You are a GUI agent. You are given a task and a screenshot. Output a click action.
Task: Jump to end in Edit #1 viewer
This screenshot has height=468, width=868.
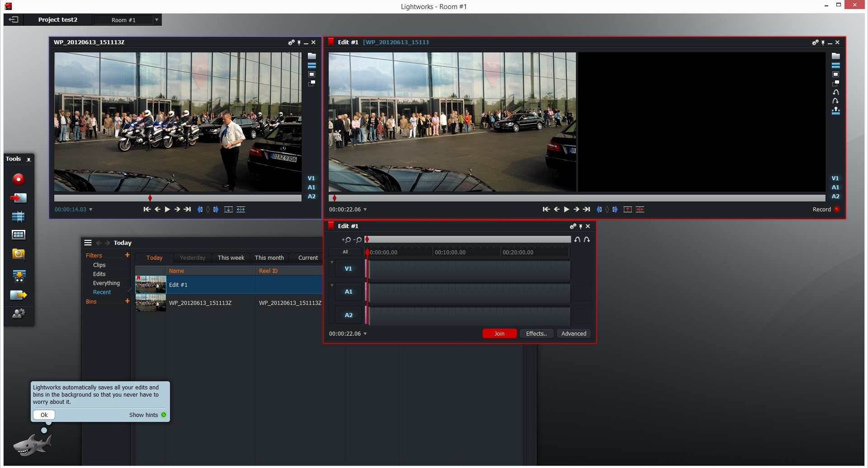586,209
